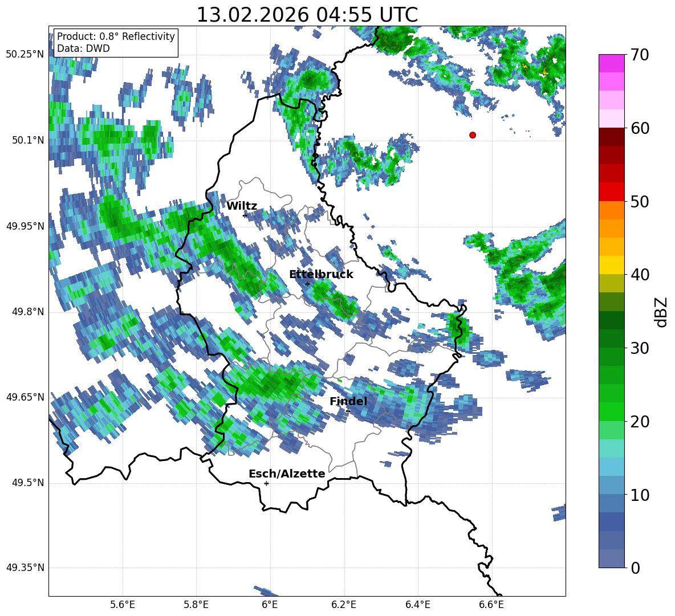Click the 40 colorbar tick value
Screen dimensions: 675x616
pyautogui.click(x=640, y=275)
